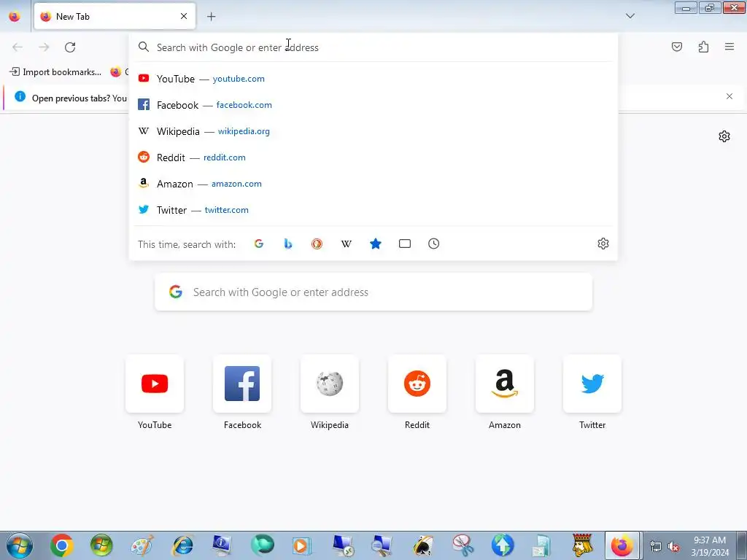
Task: Open the Save to Pocket button
Action: coord(676,47)
